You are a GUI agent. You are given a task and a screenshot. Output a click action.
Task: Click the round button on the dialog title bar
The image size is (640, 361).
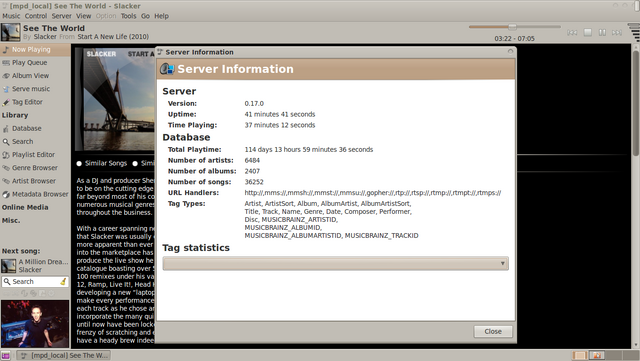pos(510,51)
